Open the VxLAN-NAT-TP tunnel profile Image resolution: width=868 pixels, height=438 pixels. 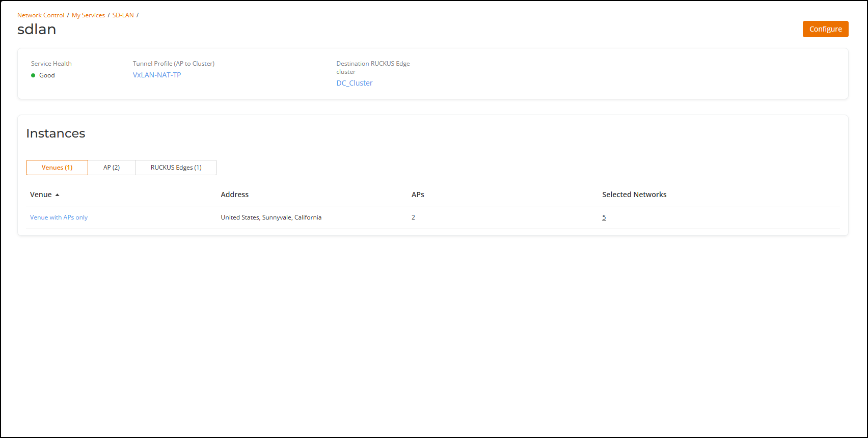157,75
